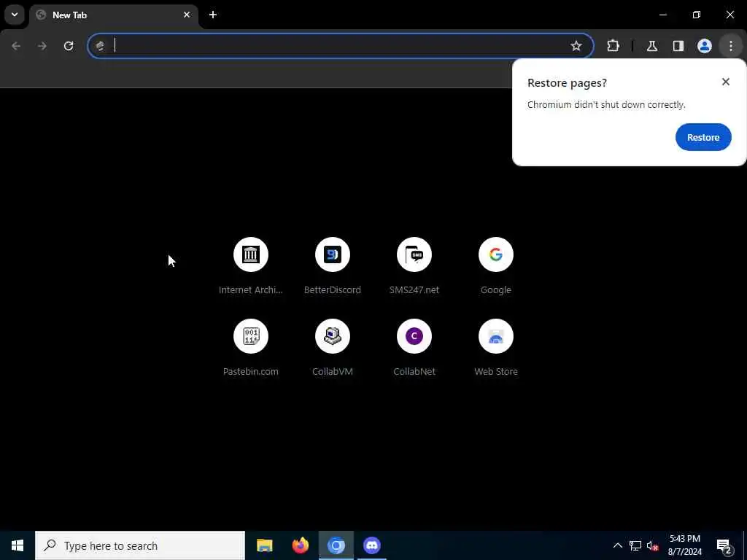
Task: Click the taskbar search box
Action: [140, 545]
